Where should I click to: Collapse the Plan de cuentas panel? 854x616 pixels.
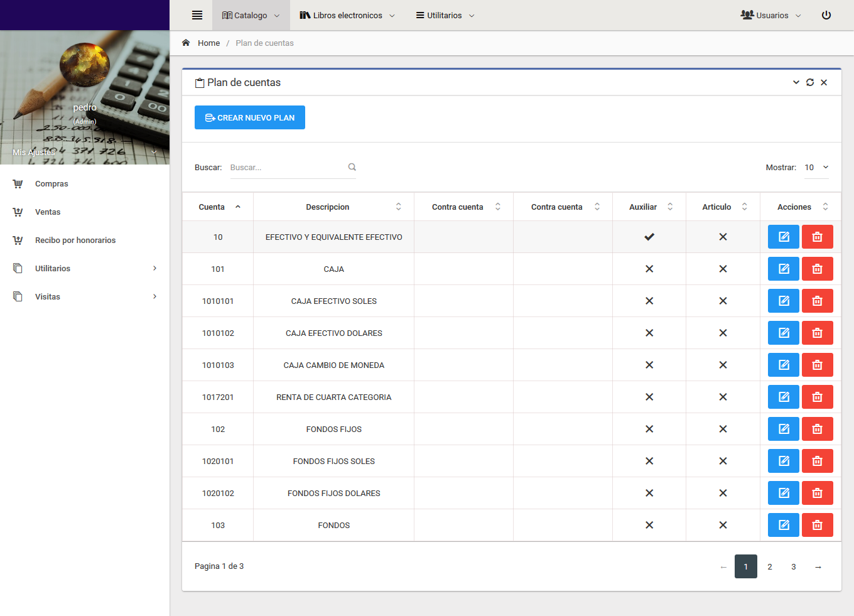pos(796,82)
